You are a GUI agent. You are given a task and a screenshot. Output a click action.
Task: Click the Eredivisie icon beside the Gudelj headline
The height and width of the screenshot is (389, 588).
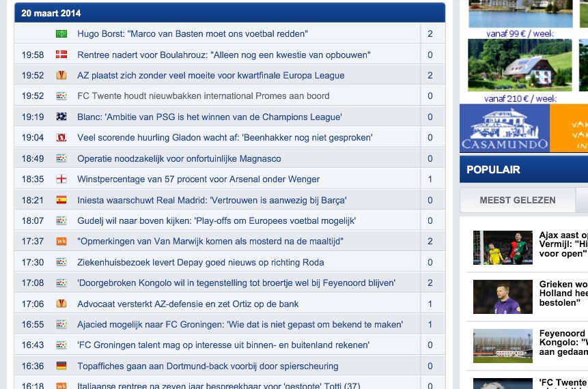point(61,220)
